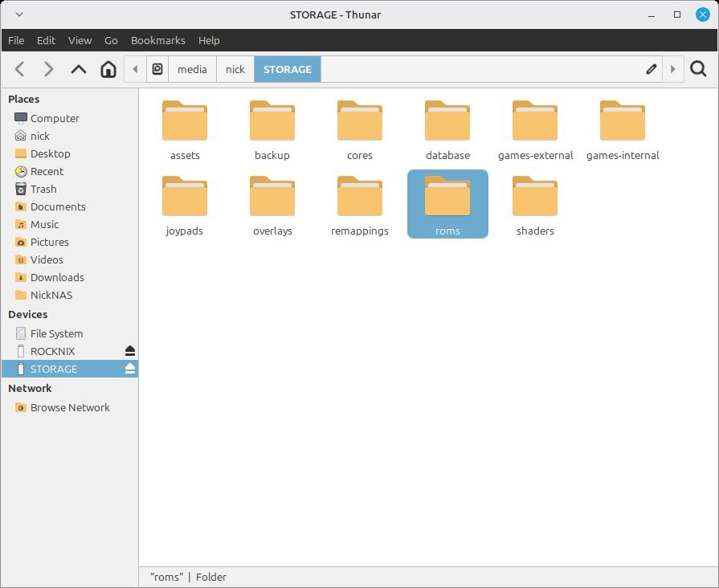
Task: Open Downloads in sidebar
Action: tap(70, 277)
